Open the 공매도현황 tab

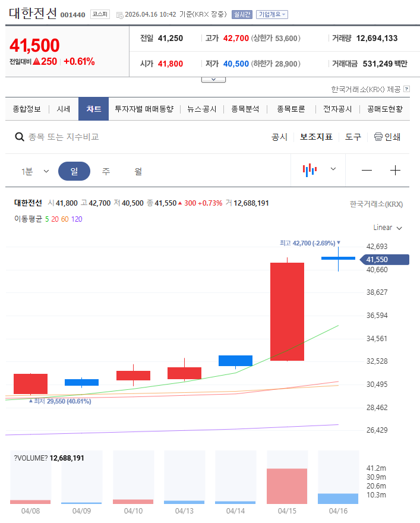point(385,109)
